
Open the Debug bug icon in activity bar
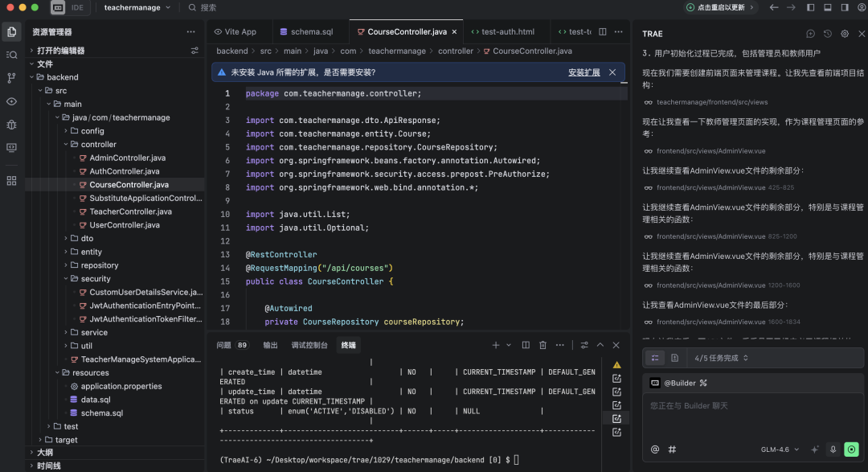11,125
